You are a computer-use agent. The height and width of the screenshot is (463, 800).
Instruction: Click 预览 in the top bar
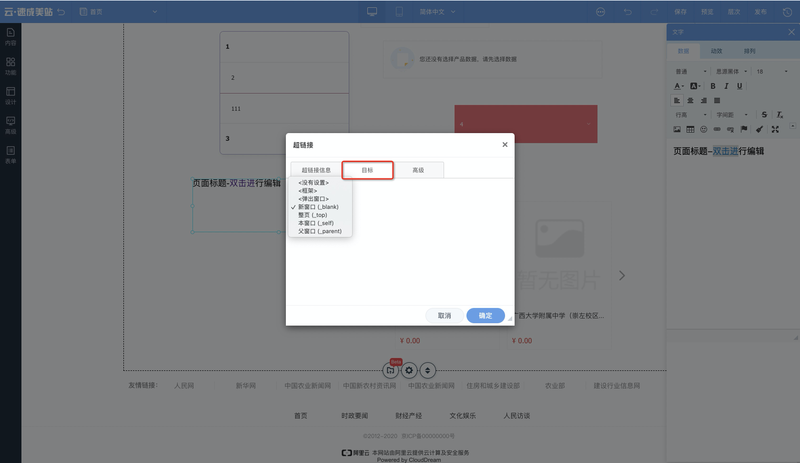click(x=707, y=12)
